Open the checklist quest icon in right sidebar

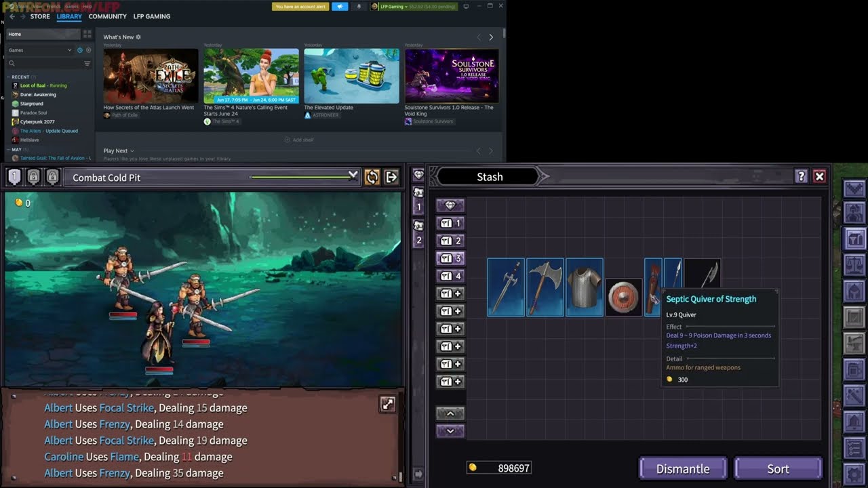[x=854, y=447]
